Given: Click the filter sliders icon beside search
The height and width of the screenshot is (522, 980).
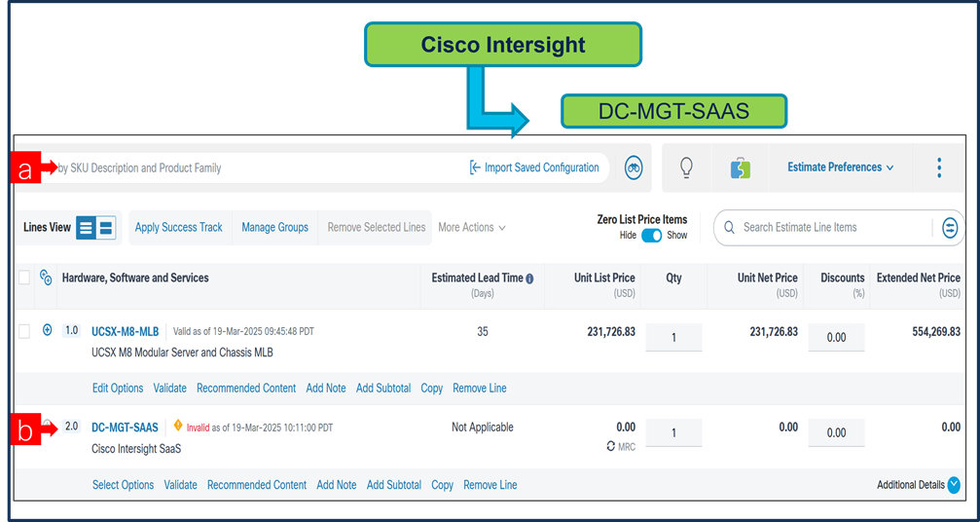Looking at the screenshot, I should click(950, 228).
